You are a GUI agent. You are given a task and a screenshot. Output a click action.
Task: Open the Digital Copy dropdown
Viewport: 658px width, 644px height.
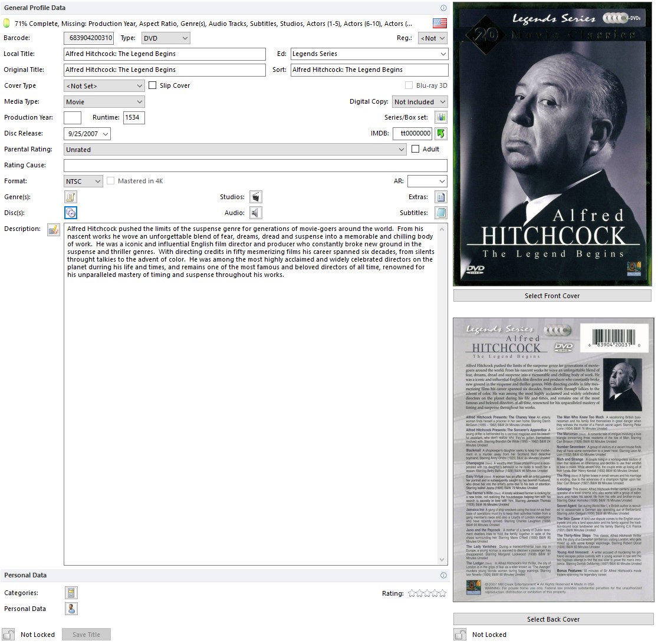coord(420,102)
